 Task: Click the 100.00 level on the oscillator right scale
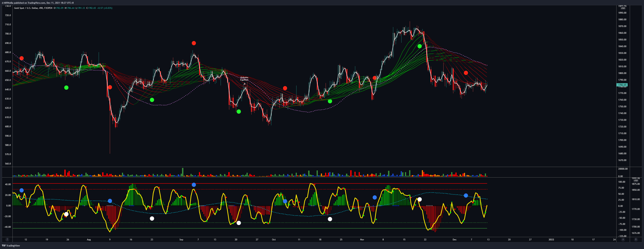coord(622,182)
